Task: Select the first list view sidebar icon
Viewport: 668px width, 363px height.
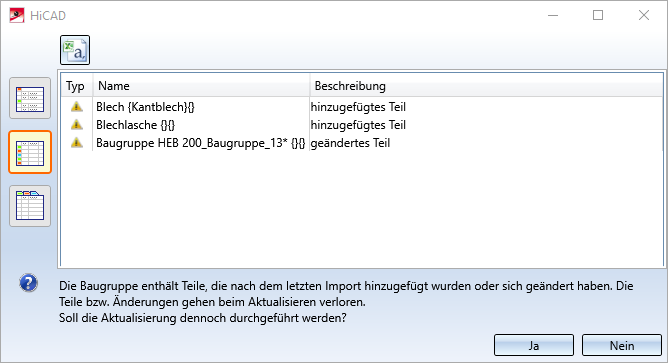Action: point(30,98)
